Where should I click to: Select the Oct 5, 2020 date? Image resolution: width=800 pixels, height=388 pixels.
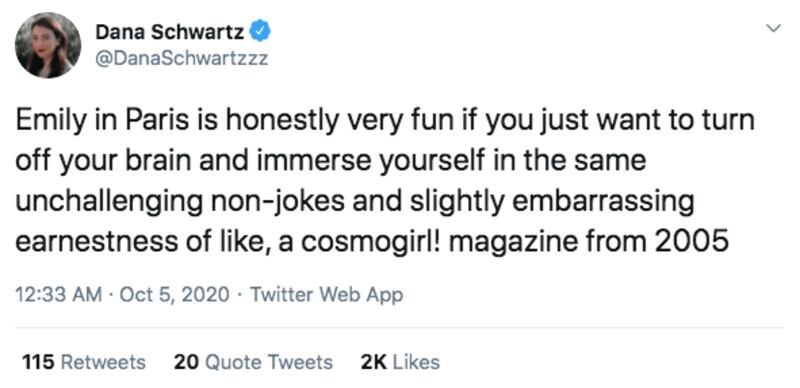pos(174,295)
